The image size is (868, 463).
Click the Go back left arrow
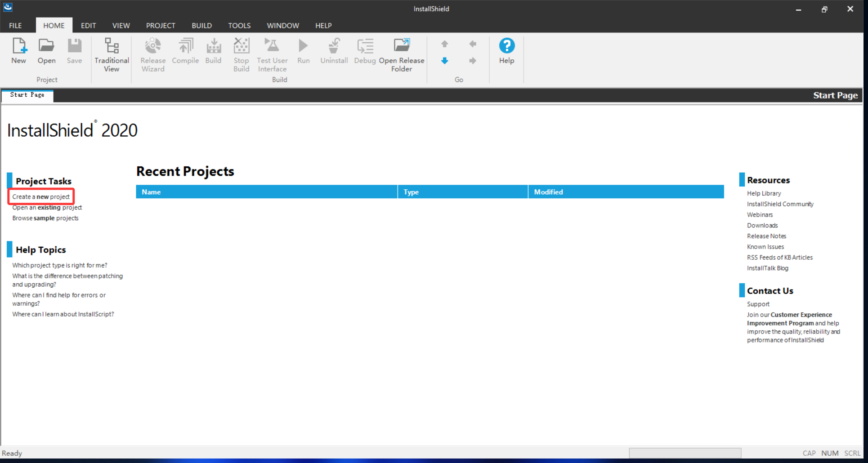coord(473,44)
